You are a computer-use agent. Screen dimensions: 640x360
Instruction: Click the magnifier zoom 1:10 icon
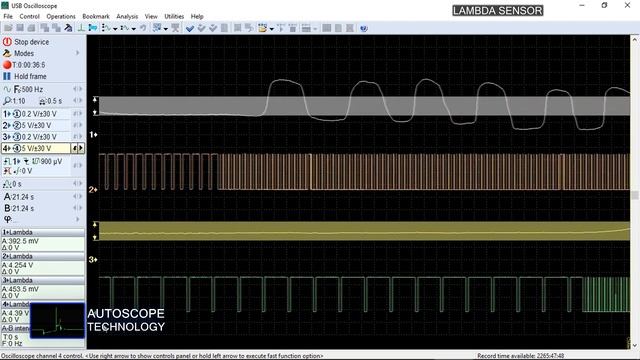click(x=7, y=101)
